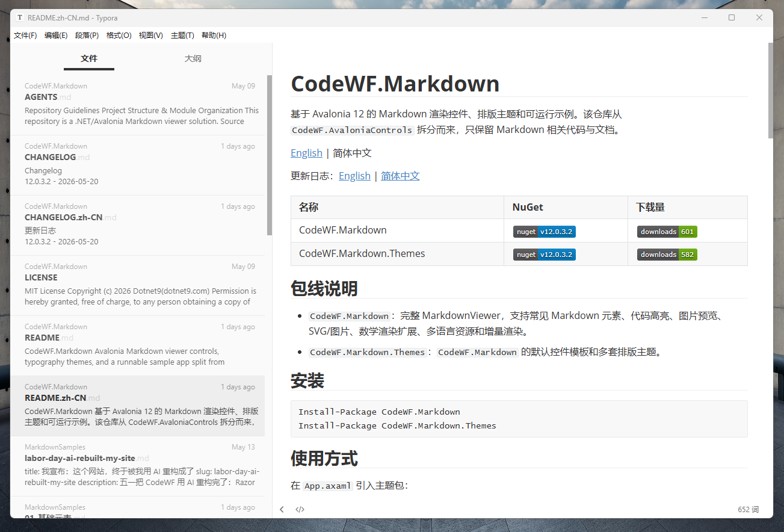Hide the sidebar with the back chevron icon

coord(282,509)
